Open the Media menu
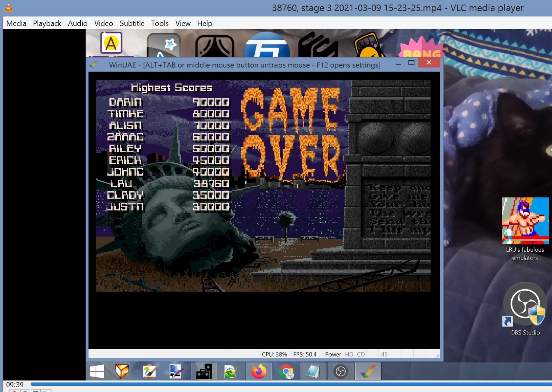The width and height of the screenshot is (552, 392). point(16,23)
